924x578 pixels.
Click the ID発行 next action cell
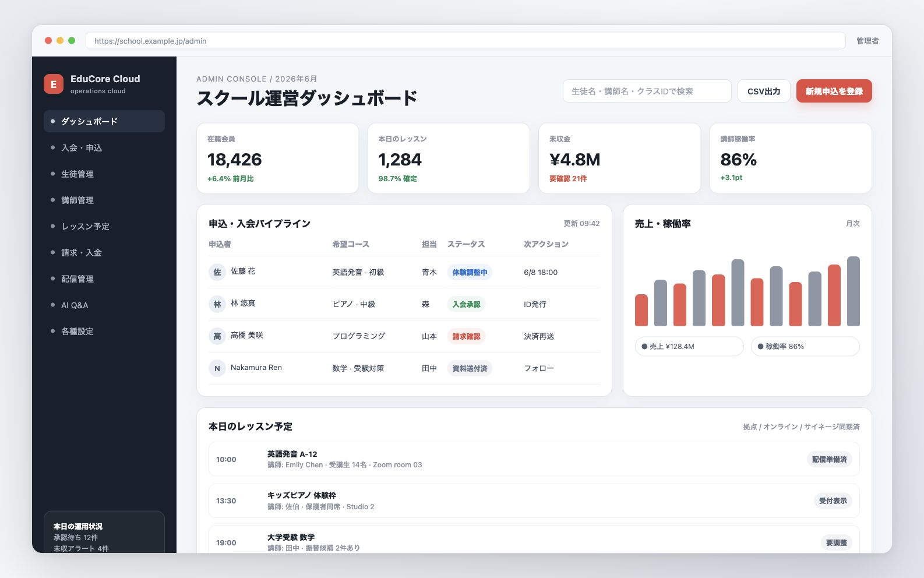point(535,304)
